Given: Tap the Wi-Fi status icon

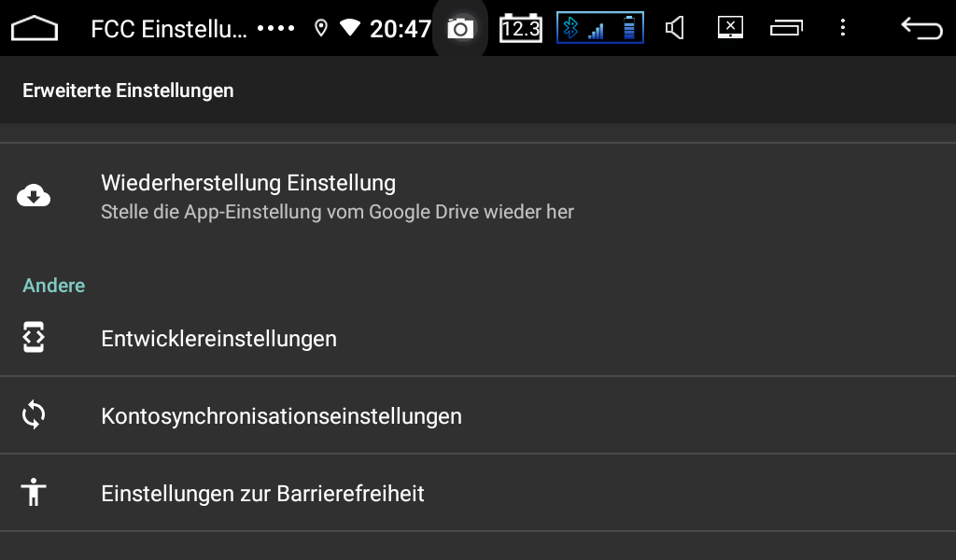Looking at the screenshot, I should (350, 27).
